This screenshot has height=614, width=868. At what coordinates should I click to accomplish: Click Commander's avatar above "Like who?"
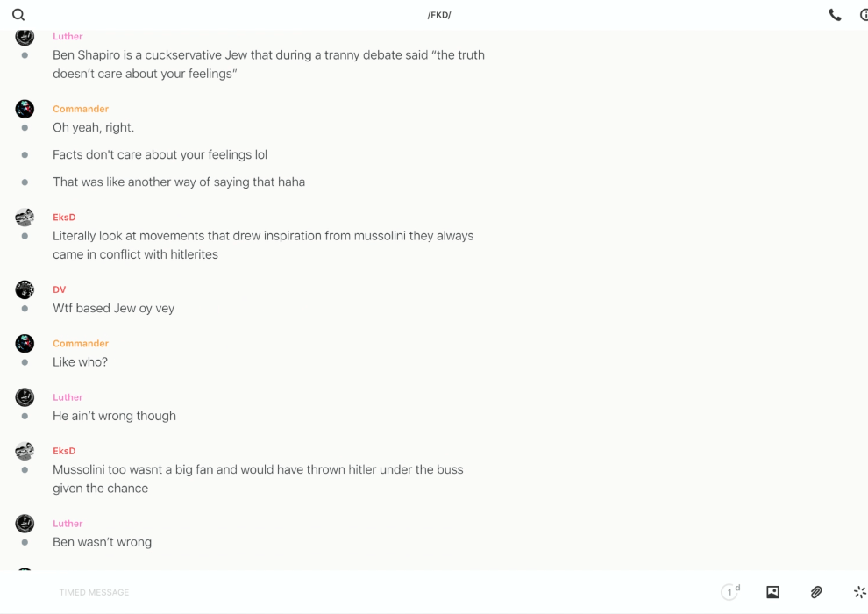[25, 343]
